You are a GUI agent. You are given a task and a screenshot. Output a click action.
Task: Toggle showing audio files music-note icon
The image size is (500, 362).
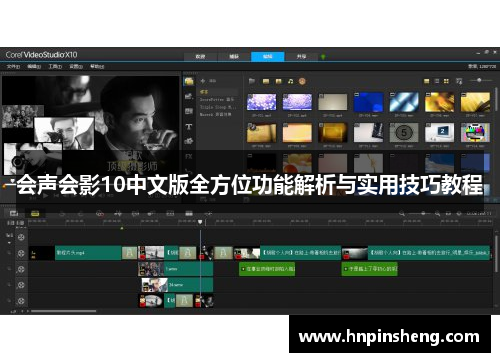coord(290,81)
